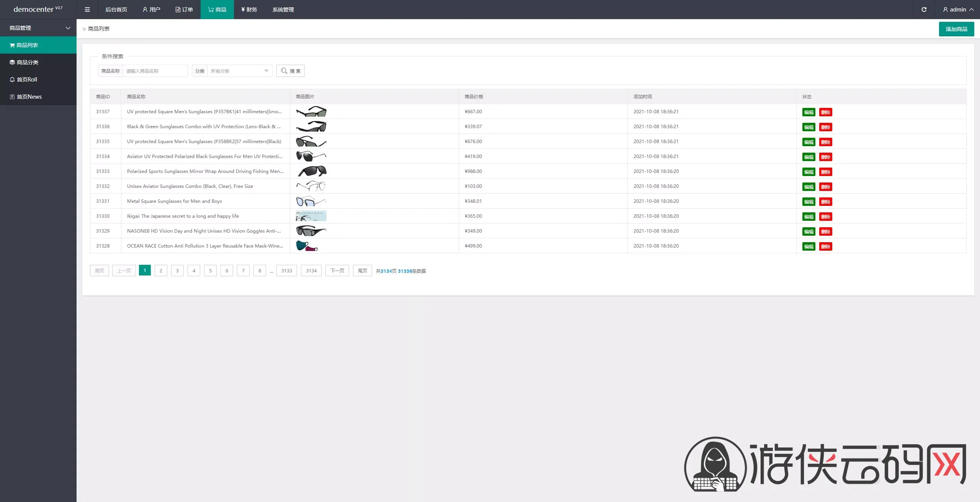Click the Ikigai book product thumbnail

311,216
